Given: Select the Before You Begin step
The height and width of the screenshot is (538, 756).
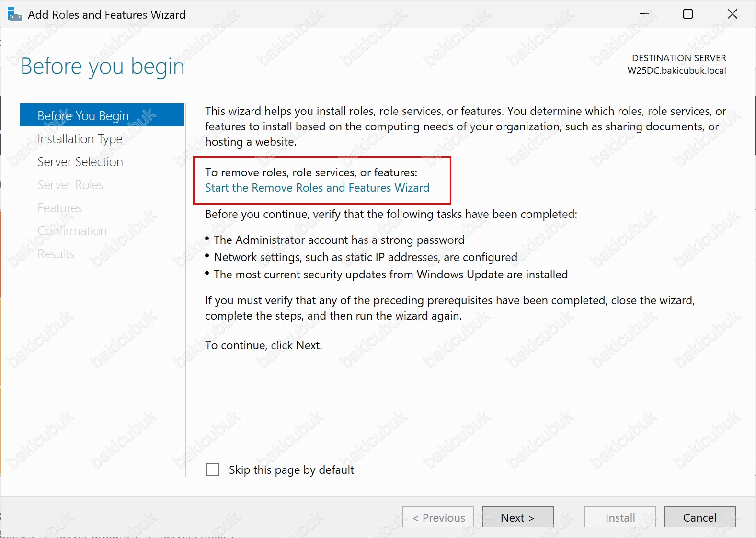Looking at the screenshot, I should [102, 115].
